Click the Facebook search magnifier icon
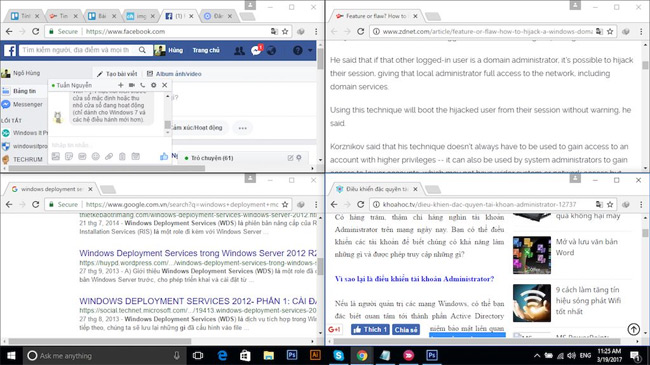Image resolution: width=650 pixels, height=365 pixels. [142, 50]
